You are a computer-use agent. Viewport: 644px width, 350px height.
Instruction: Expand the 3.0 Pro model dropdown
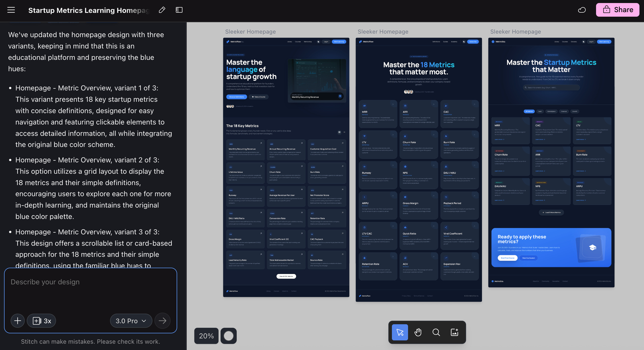[x=131, y=321]
